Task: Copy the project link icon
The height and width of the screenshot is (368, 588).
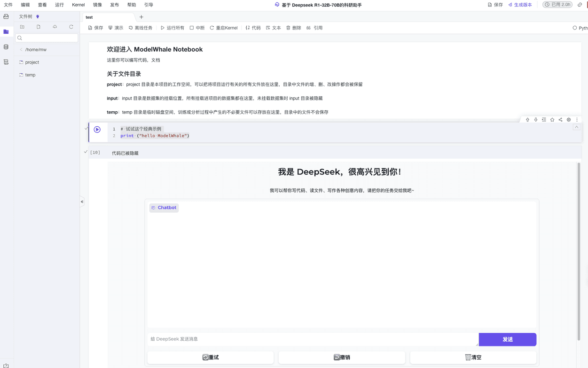Action: click(580, 5)
